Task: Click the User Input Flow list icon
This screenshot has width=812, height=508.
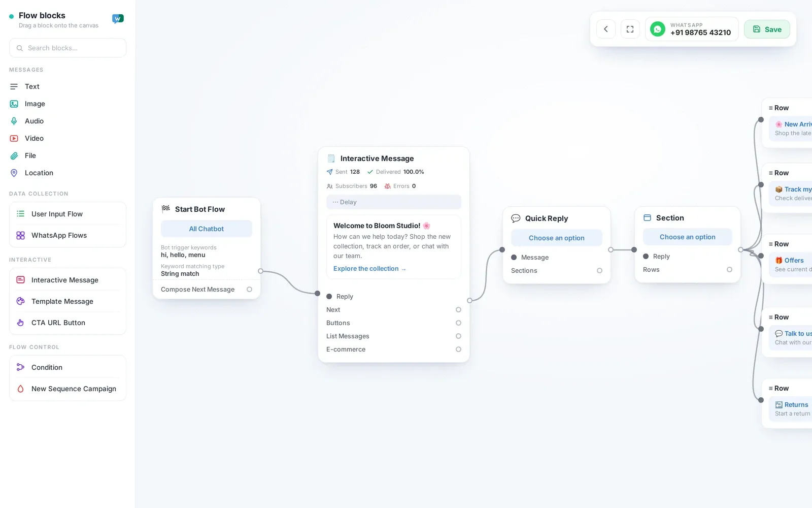Action: point(21,214)
